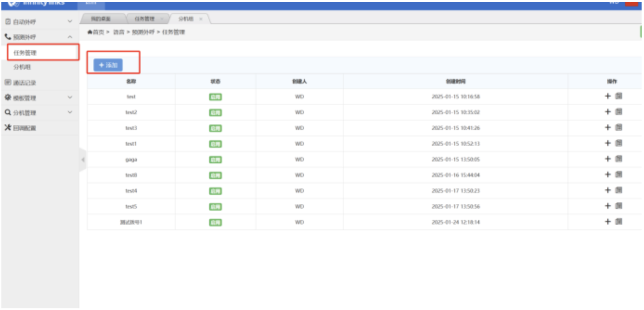Open 回调配置 in the sidebar
Screen dimensions: 644x310
click(x=24, y=128)
